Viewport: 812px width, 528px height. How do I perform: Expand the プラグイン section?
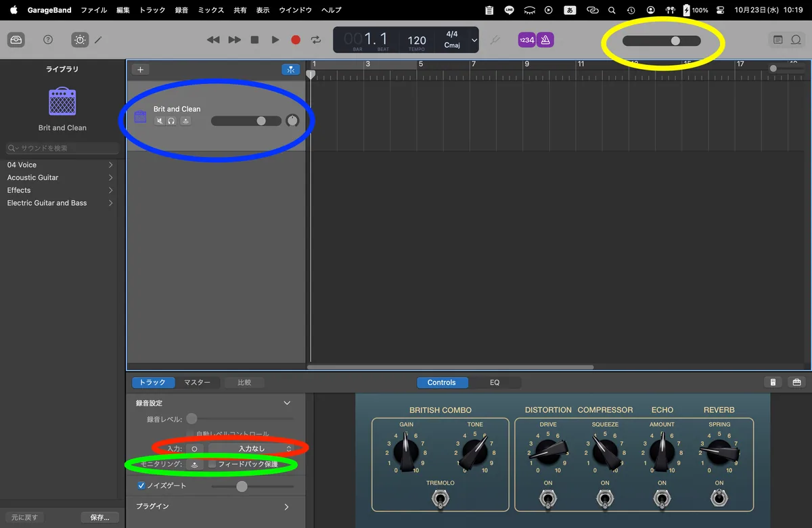click(287, 506)
